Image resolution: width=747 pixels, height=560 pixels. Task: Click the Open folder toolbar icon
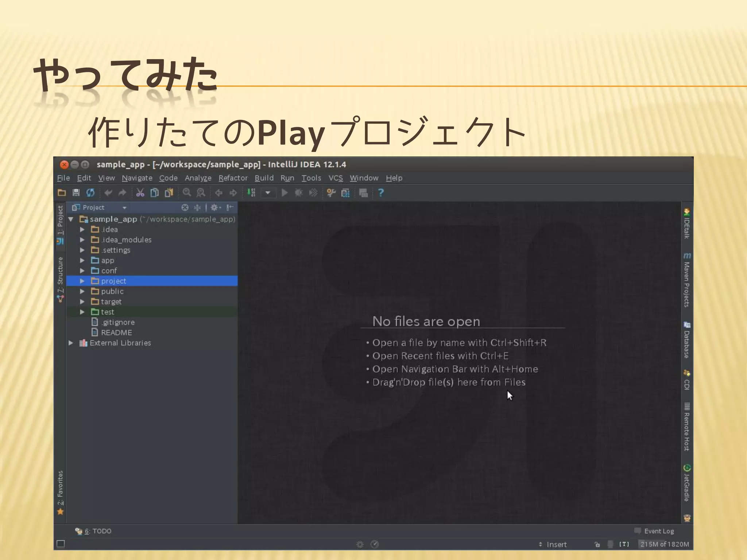[x=62, y=192]
